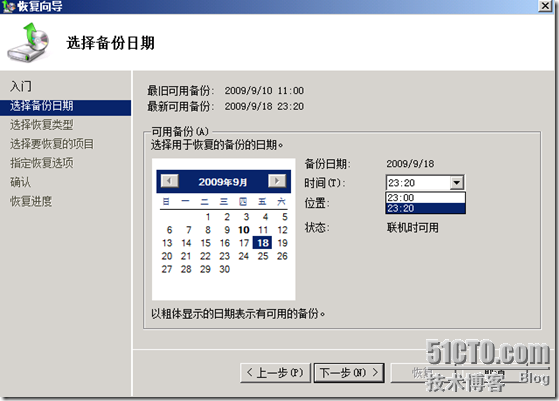Click the recovery wizard disk icon

pyautogui.click(x=29, y=43)
